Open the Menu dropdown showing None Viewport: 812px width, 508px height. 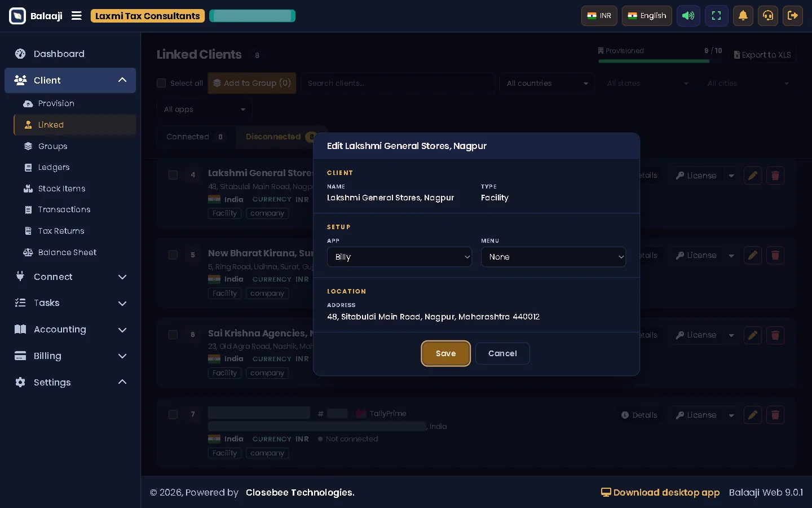tap(553, 257)
